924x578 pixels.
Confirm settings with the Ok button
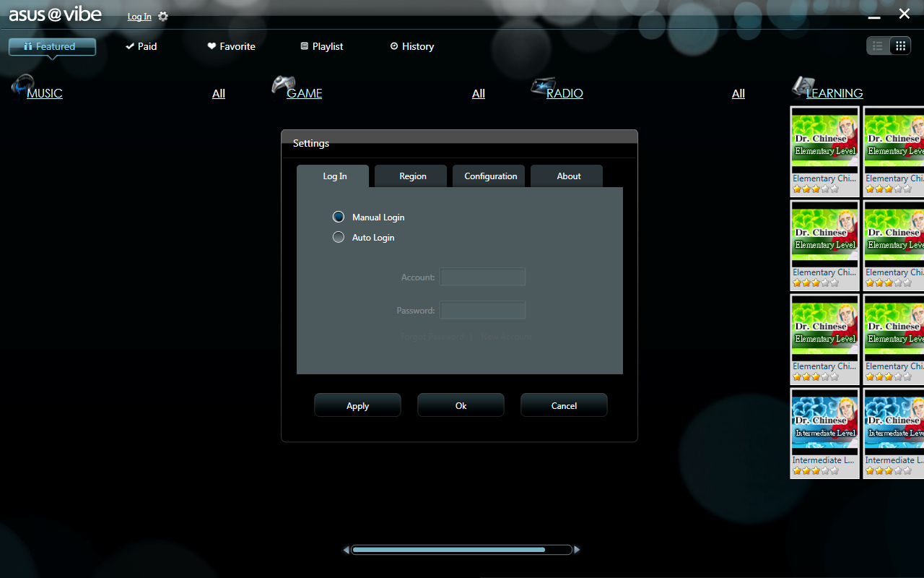coord(461,405)
